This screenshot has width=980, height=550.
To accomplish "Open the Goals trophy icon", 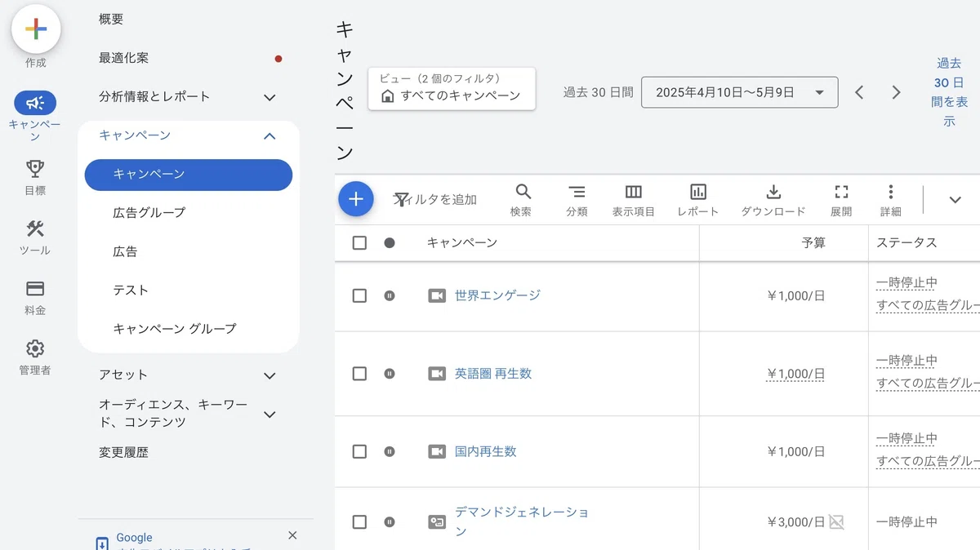I will click(x=35, y=169).
